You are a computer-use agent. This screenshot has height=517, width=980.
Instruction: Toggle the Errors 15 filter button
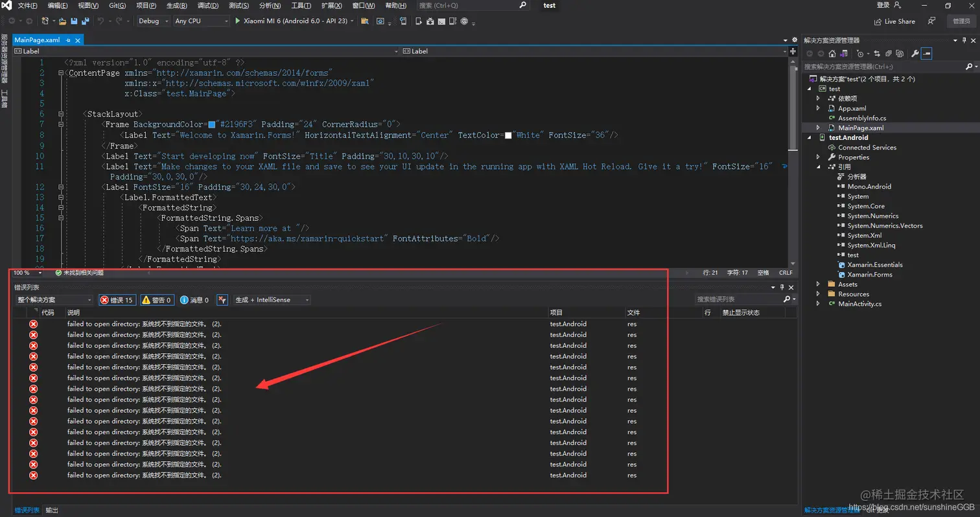tap(117, 300)
